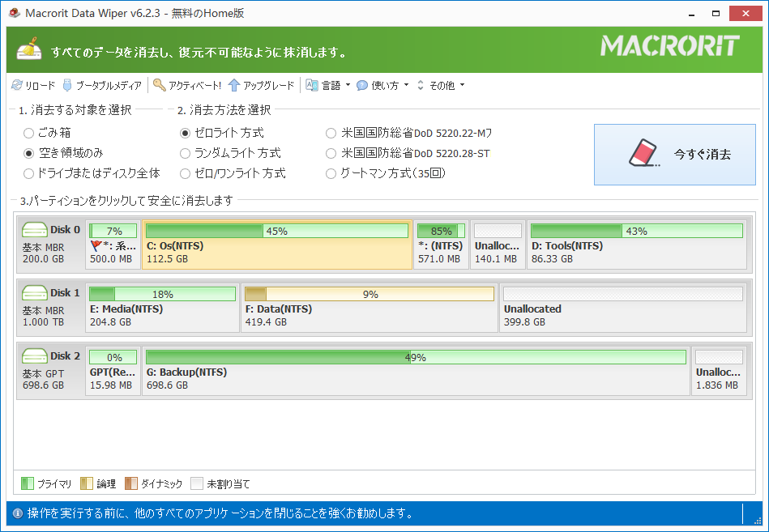Click the アクティベート! toolbar label
769x532 pixels.
tap(194, 86)
